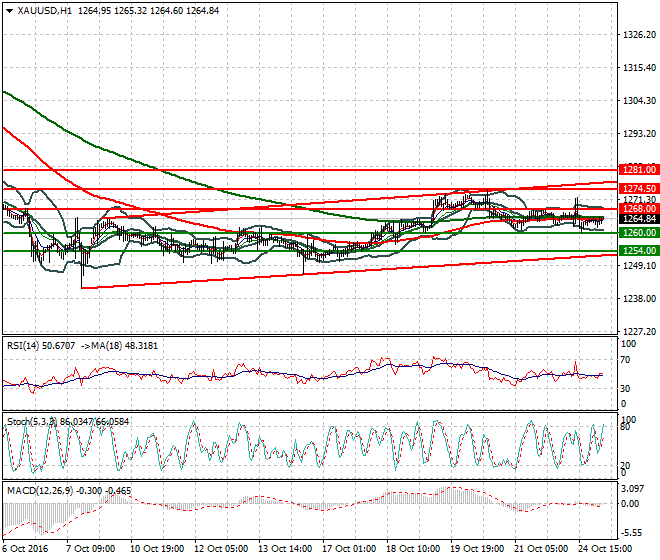Select the 12 Oct 05:00 time label
Image resolution: width=660 pixels, height=560 pixels.
[221, 549]
